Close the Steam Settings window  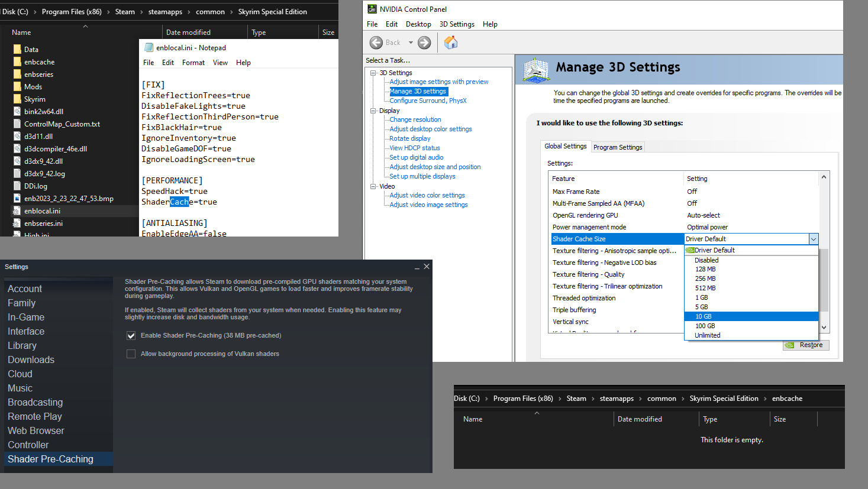pos(427,267)
